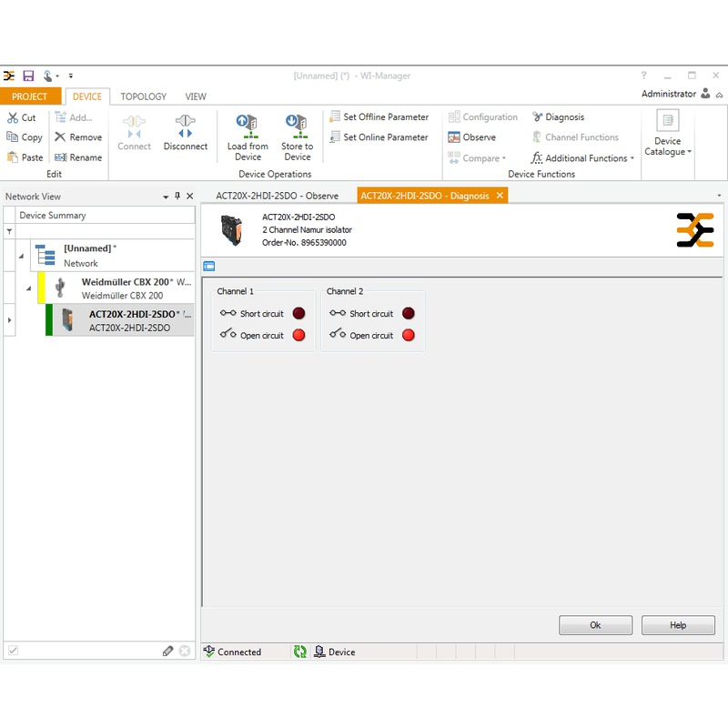Click the cancel circle icon in Network View
The width and height of the screenshot is (728, 728).
[185, 651]
